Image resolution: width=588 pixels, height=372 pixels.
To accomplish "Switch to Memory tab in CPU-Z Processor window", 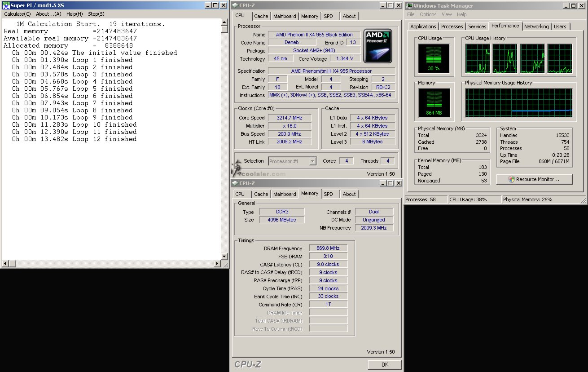I will tap(310, 16).
